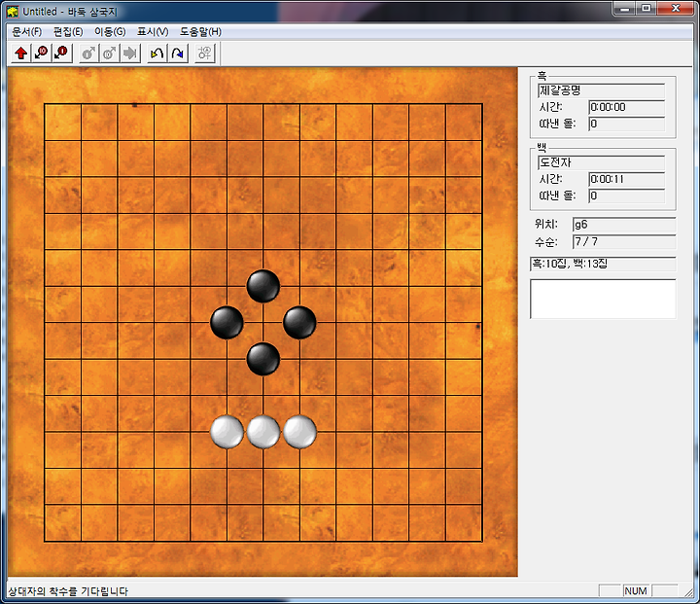Screen dimensions: 700x604
Task: Click the 위치: label
Action: (x=546, y=225)
